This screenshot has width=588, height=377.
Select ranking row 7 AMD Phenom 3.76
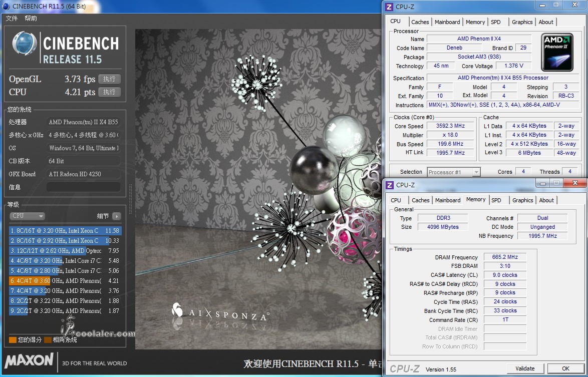(x=65, y=291)
